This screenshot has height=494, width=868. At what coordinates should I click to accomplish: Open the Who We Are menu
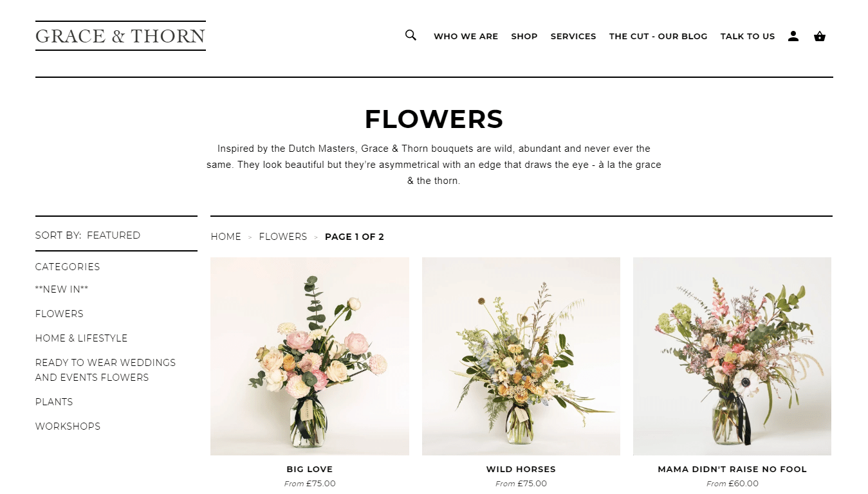pos(466,37)
